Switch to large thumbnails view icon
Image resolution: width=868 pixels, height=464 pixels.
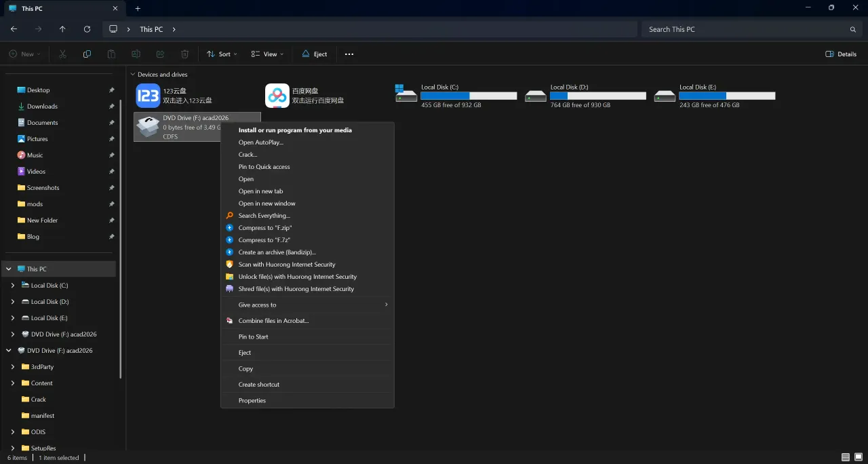pos(859,458)
